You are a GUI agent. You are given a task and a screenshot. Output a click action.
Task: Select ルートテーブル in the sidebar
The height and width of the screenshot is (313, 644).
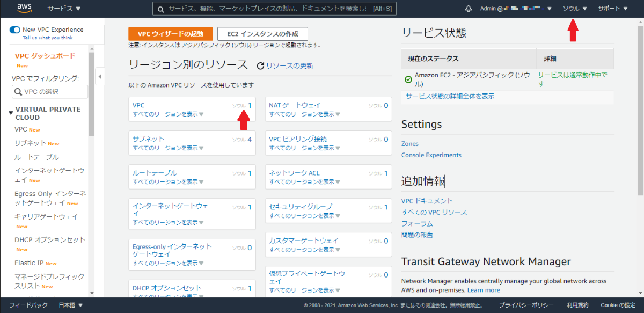(x=36, y=157)
